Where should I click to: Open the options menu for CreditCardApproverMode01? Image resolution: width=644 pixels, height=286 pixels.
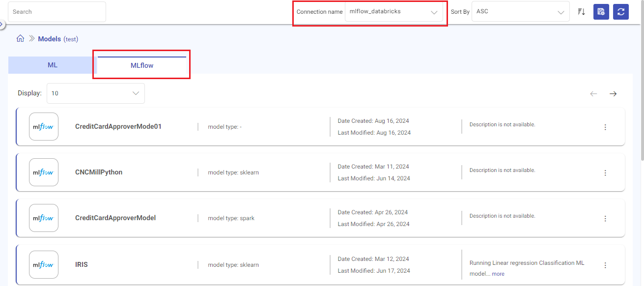pos(605,127)
